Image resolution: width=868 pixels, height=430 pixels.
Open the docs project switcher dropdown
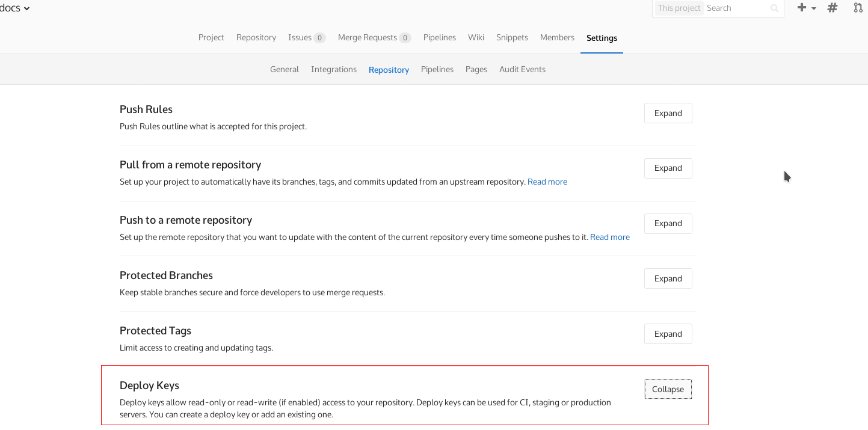point(14,8)
